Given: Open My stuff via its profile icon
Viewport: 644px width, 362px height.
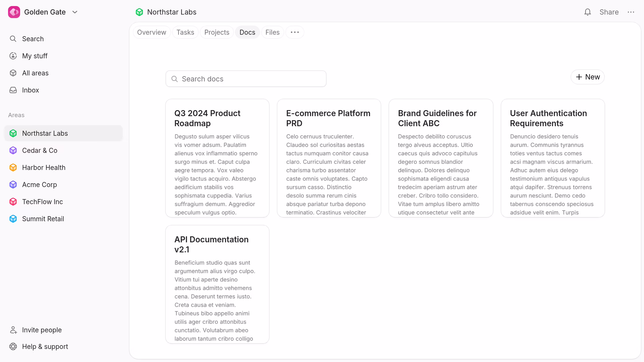Looking at the screenshot, I should (13, 56).
